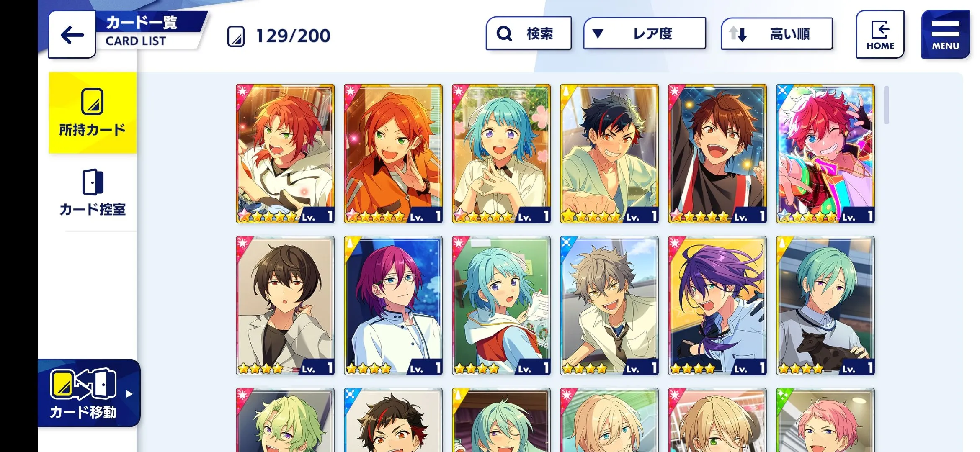
Task: Click the 検索 search button
Action: (529, 33)
